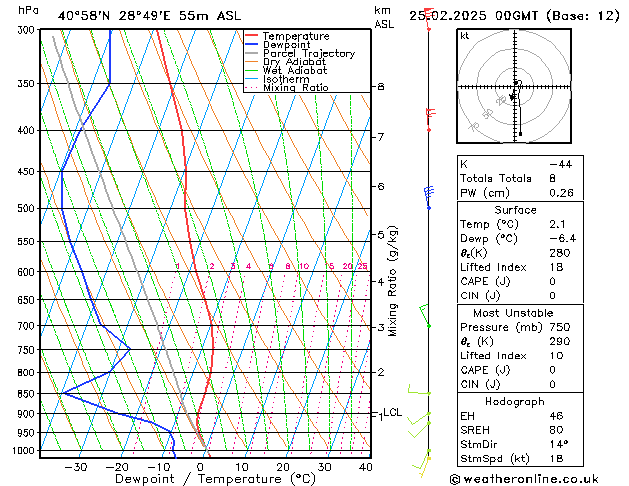Viewport: 629px width, 486px height.
Task: Click the Temperature legend entry
Action: pyautogui.click(x=298, y=36)
